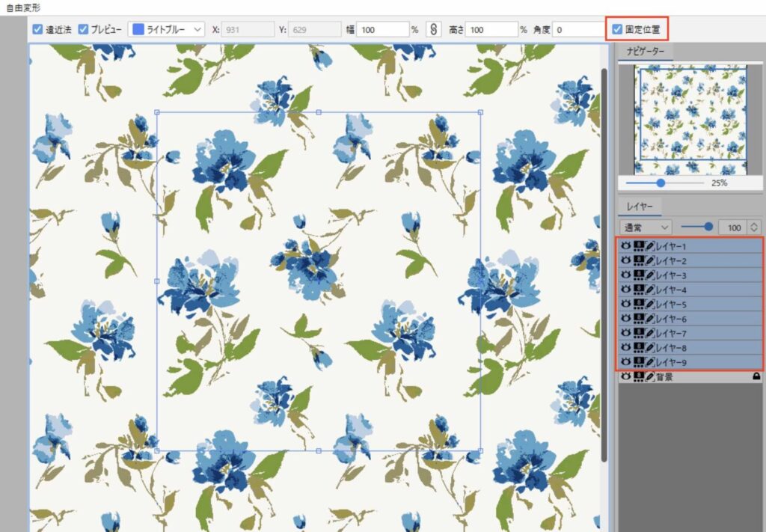This screenshot has height=532, width=766.
Task: Disable the プレビュー checkbox
Action: [x=84, y=29]
